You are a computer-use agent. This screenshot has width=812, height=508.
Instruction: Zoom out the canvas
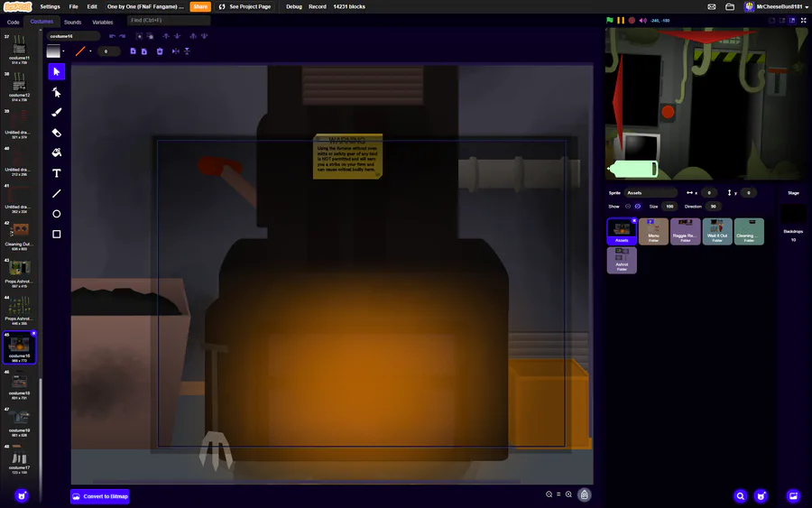tap(549, 494)
